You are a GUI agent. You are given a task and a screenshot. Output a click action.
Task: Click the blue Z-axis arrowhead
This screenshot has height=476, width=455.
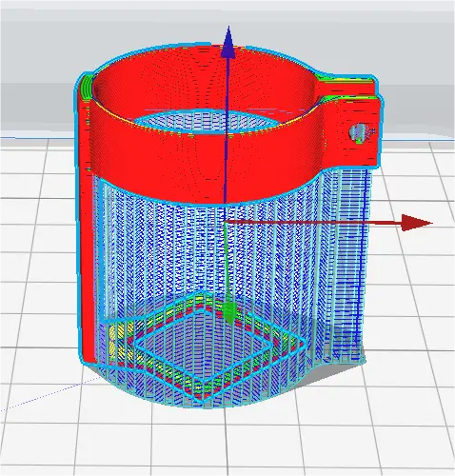pyautogui.click(x=228, y=43)
